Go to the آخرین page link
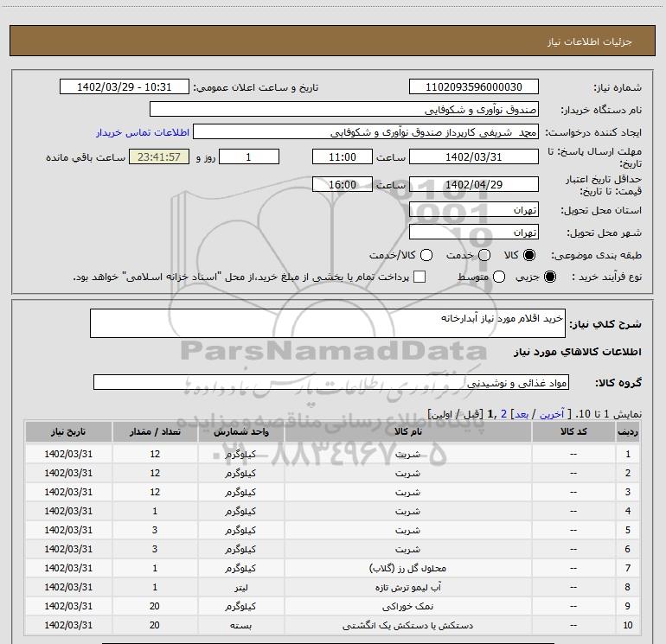 pos(552,414)
